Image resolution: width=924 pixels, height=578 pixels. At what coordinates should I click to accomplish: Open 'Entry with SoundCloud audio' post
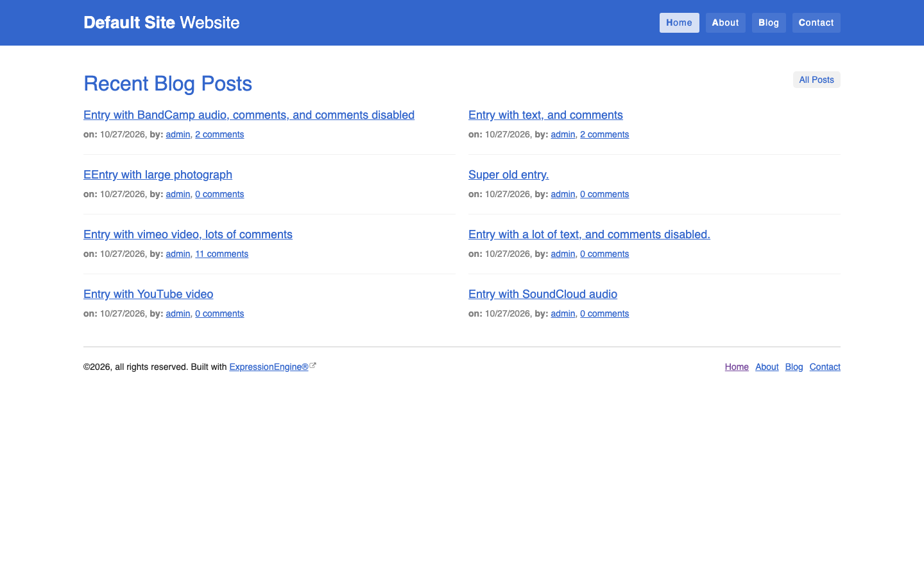click(x=543, y=294)
